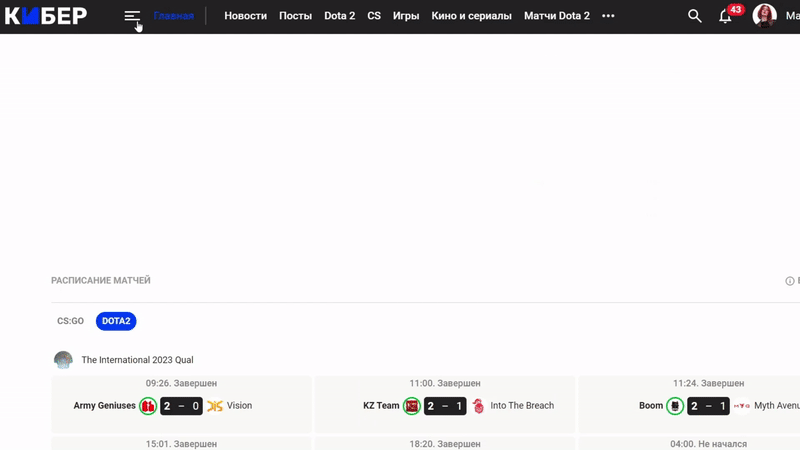Image resolution: width=800 pixels, height=450 pixels.
Task: Open the user profile avatar
Action: click(x=764, y=15)
